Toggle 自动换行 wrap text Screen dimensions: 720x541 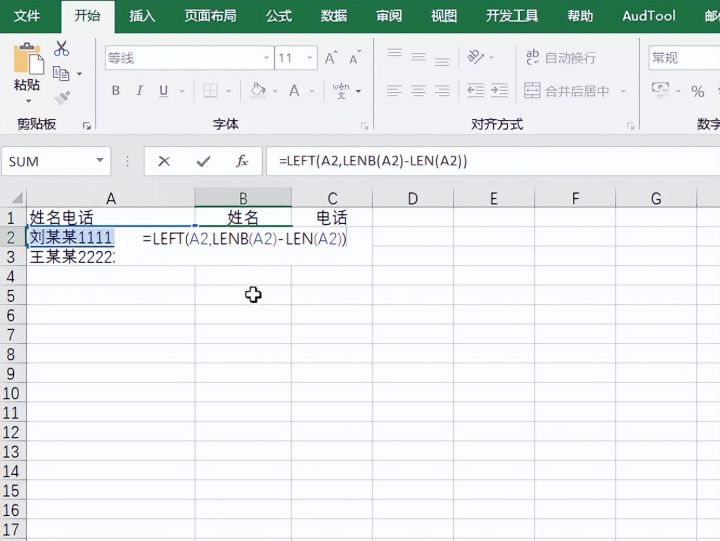561,57
